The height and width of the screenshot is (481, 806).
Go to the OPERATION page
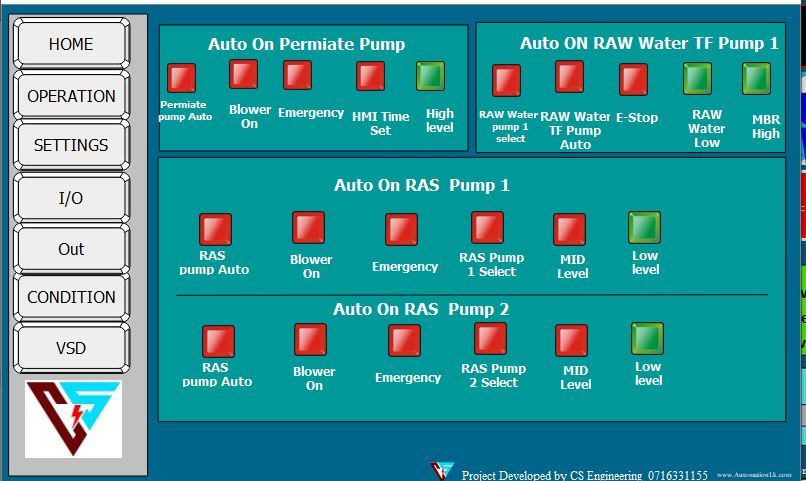[71, 96]
